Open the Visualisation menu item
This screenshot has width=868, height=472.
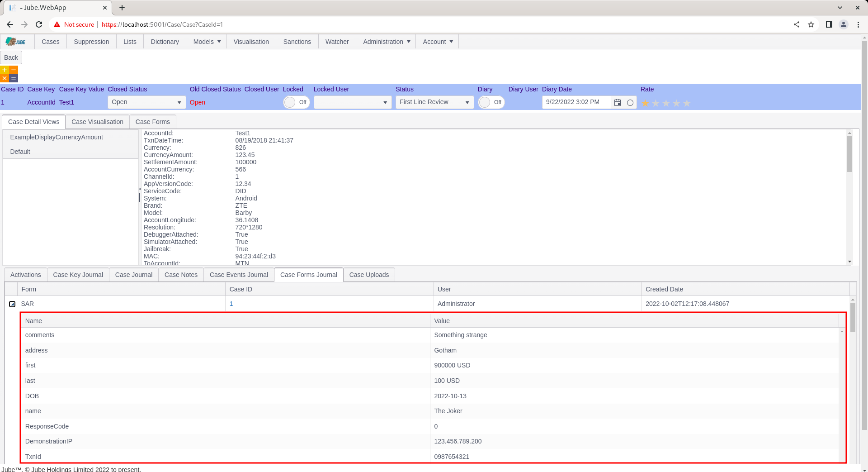click(x=251, y=42)
